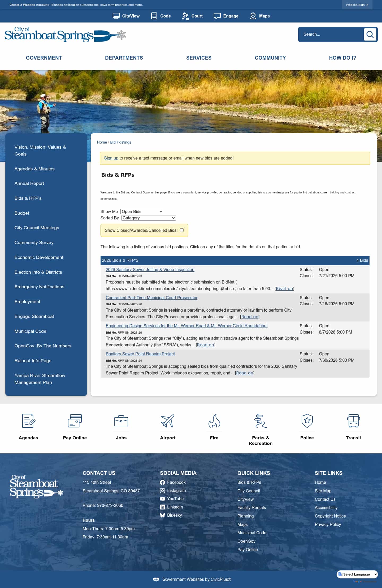Image resolution: width=382 pixels, height=588 pixels.
Task: Click the Search input field
Action: coord(332,34)
